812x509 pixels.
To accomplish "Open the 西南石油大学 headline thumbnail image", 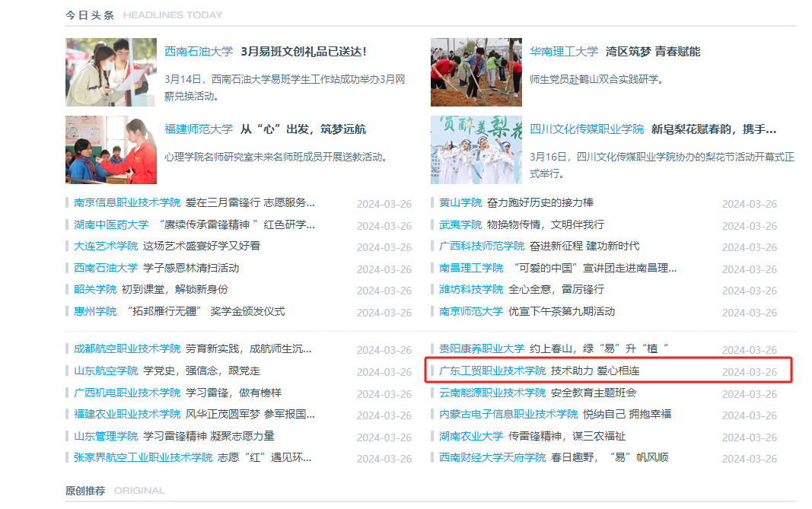I will 111,72.
